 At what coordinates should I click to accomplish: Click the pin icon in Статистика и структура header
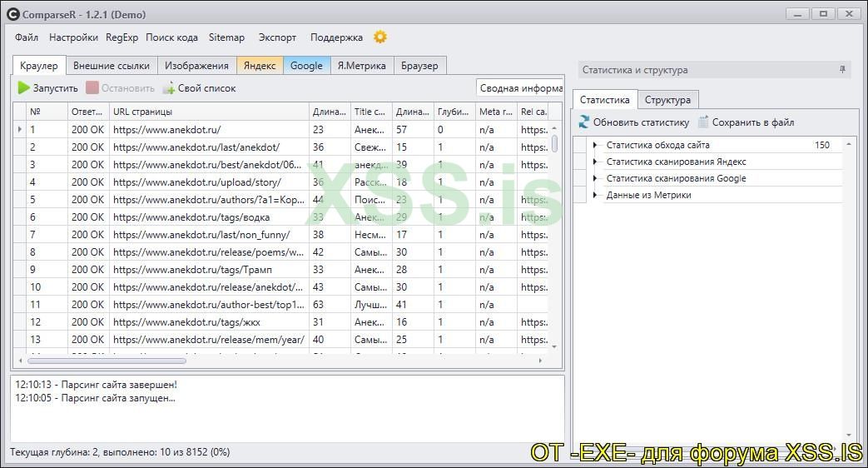pos(842,70)
